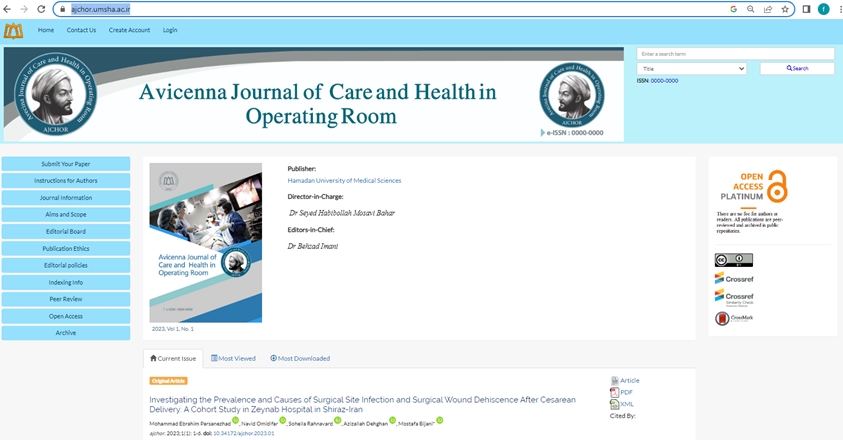The width and height of the screenshot is (843, 440).
Task: Click Login in the top menu
Action: point(170,30)
